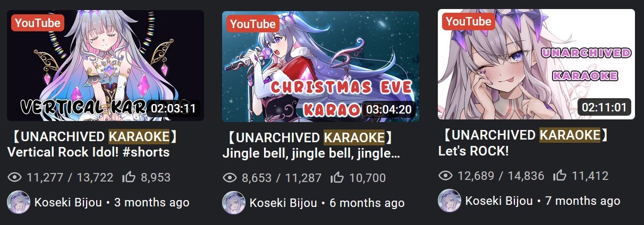Click YouTube badge on Unarchived Karaoke thumbnail
The width and height of the screenshot is (644, 225).
[469, 22]
